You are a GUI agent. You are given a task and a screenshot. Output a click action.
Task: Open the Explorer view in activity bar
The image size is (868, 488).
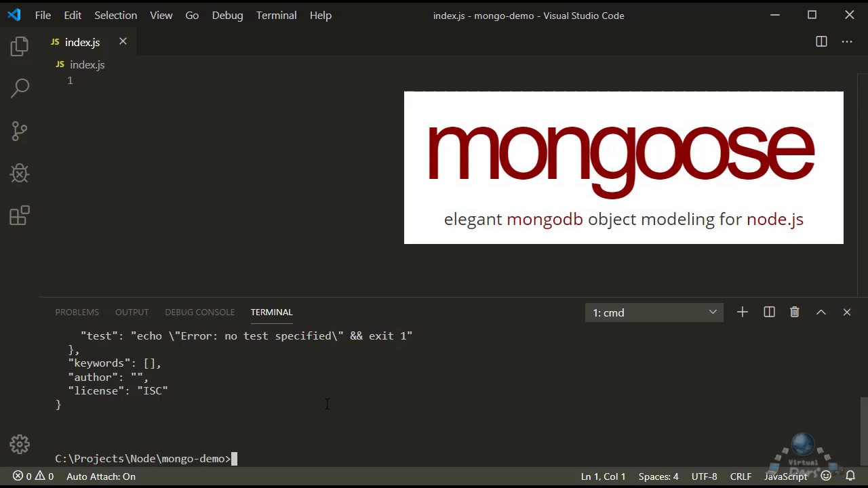click(20, 46)
